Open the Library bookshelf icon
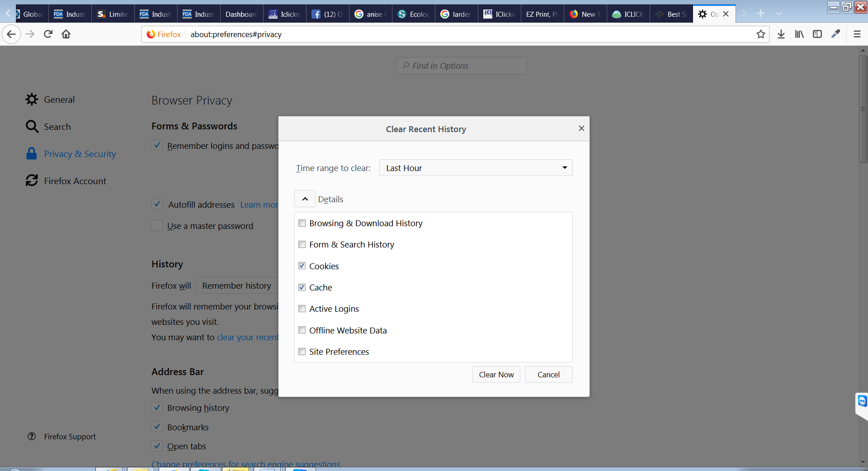The width and height of the screenshot is (868, 471). [799, 34]
